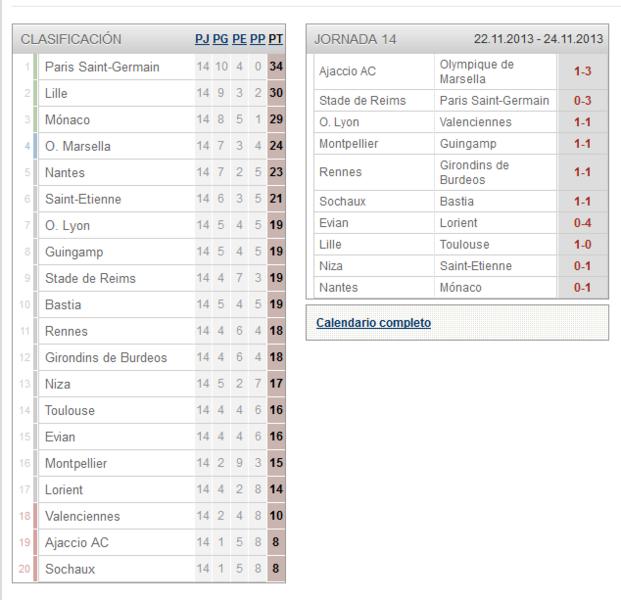Click the Ajaccio AC vs Marsella 1-3 score

point(583,71)
